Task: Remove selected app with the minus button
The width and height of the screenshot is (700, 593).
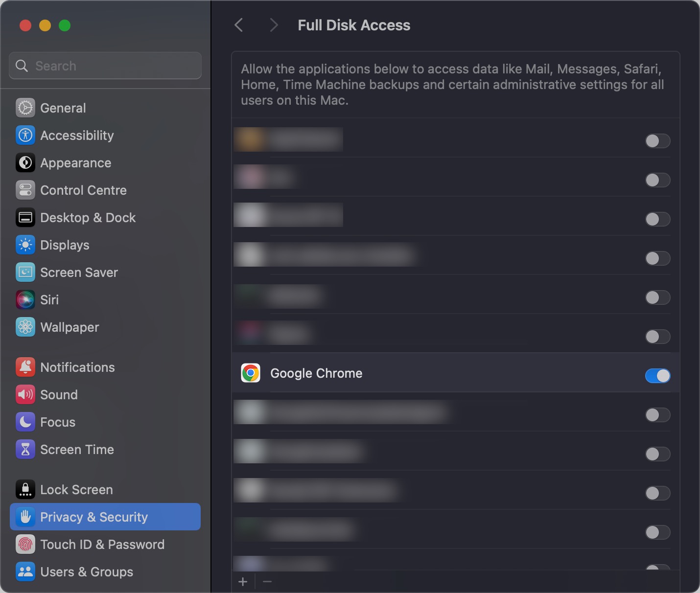Action: pyautogui.click(x=267, y=582)
